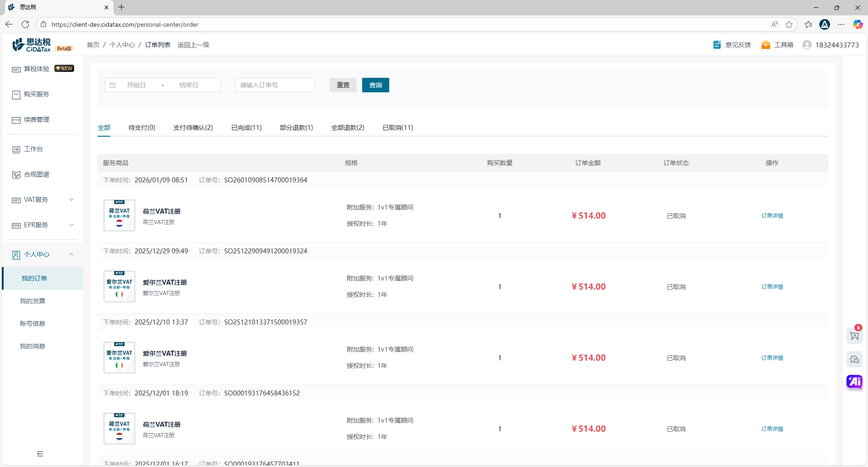This screenshot has width=868, height=467.
Task: Switch to the 支付待确认(2) tab
Action: point(193,128)
